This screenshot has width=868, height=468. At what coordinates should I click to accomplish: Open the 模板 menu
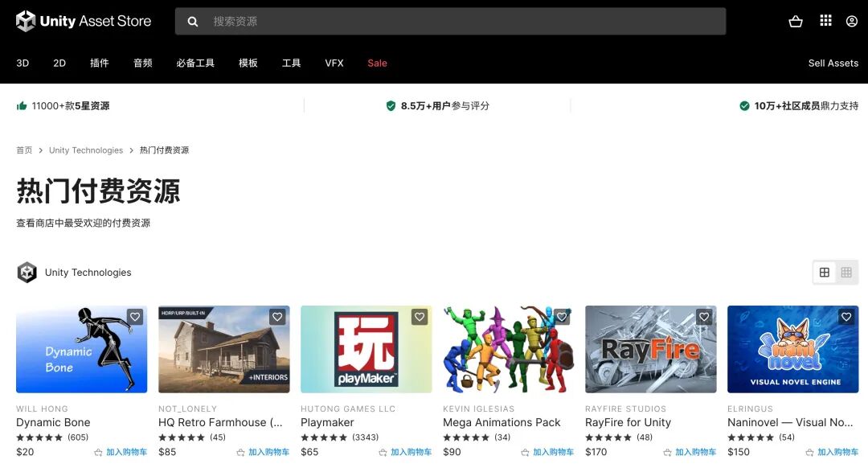click(x=248, y=64)
